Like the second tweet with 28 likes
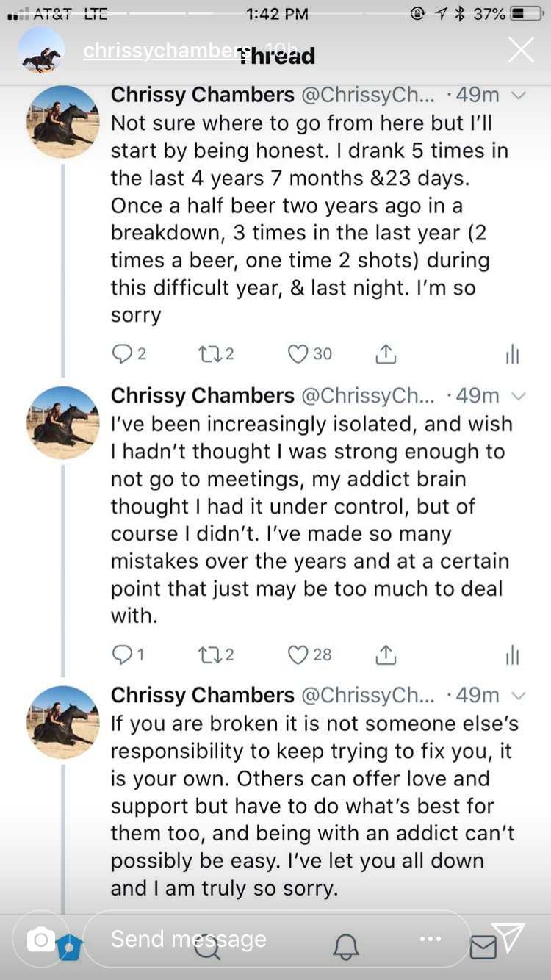The image size is (551, 980). 298,655
